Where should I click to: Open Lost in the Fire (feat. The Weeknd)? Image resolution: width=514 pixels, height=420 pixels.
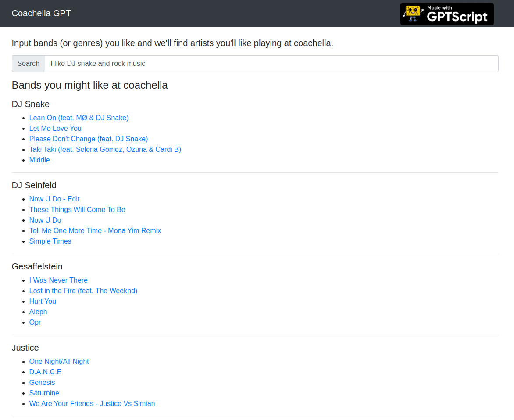click(x=83, y=291)
